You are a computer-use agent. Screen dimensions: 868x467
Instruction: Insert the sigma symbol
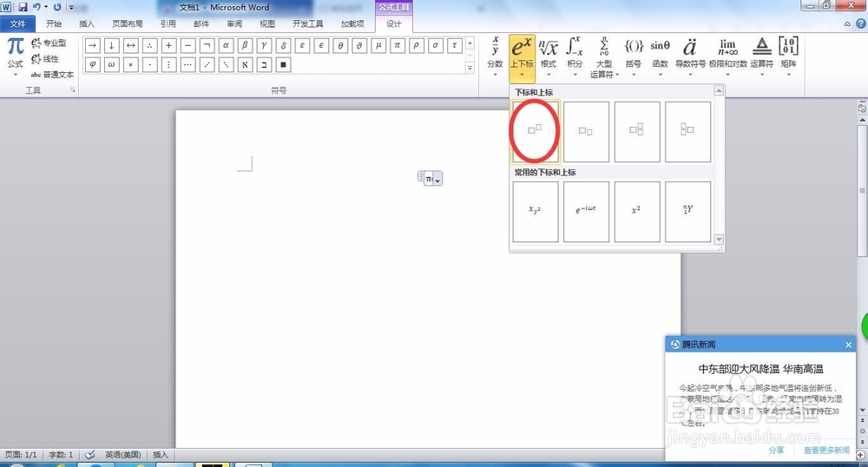point(436,45)
